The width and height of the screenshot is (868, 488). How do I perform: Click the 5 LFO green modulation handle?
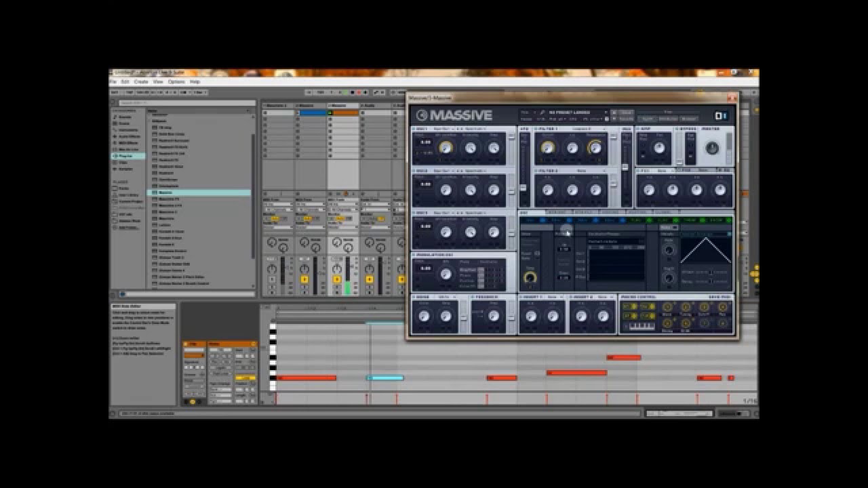pyautogui.click(x=649, y=220)
